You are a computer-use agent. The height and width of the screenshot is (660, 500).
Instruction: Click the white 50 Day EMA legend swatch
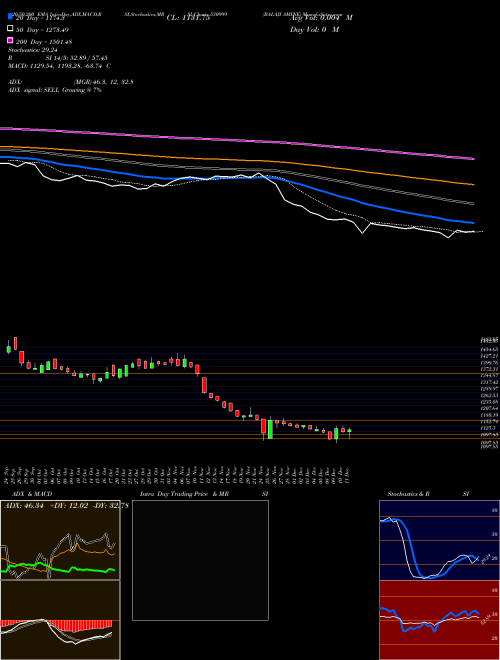[10, 29]
